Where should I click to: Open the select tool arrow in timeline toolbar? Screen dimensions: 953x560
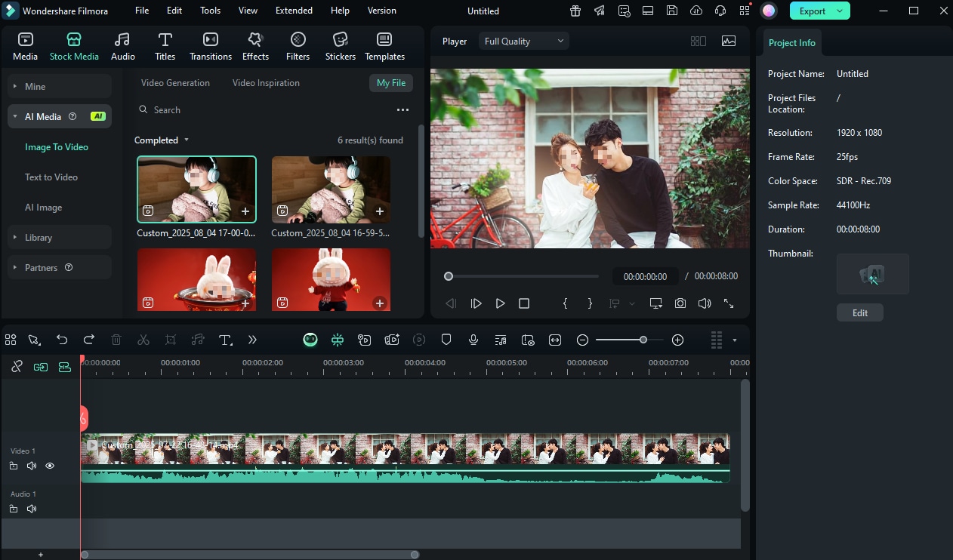pos(35,340)
